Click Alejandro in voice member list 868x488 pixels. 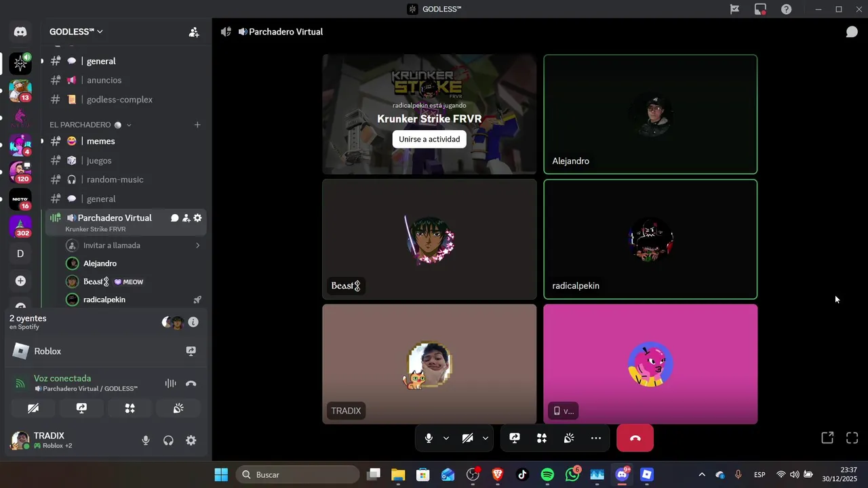coord(134,264)
